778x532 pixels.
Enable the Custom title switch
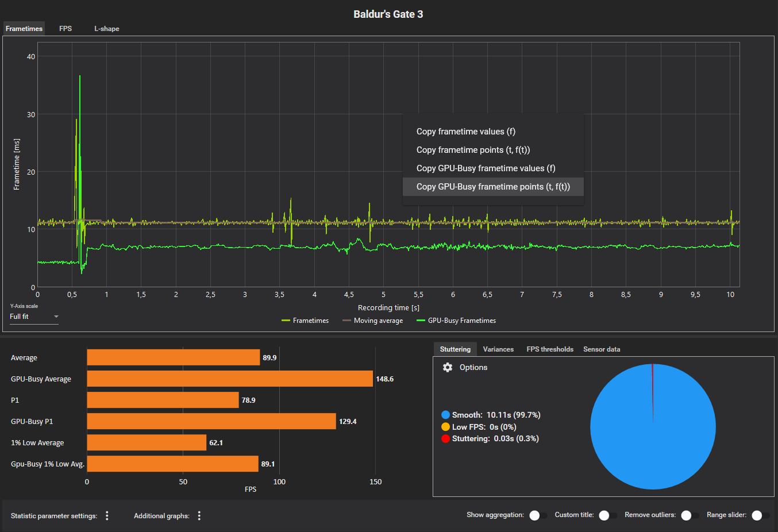(x=607, y=515)
